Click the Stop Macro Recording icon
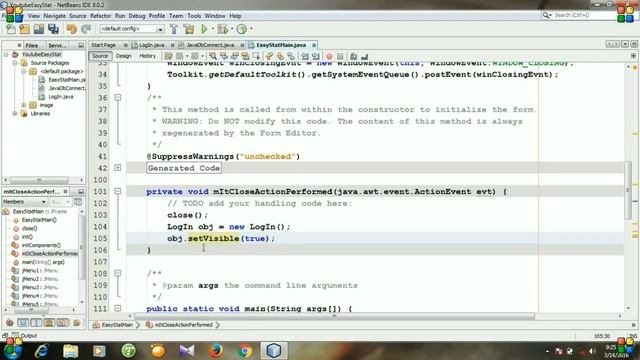The image size is (640, 360). click(x=340, y=56)
